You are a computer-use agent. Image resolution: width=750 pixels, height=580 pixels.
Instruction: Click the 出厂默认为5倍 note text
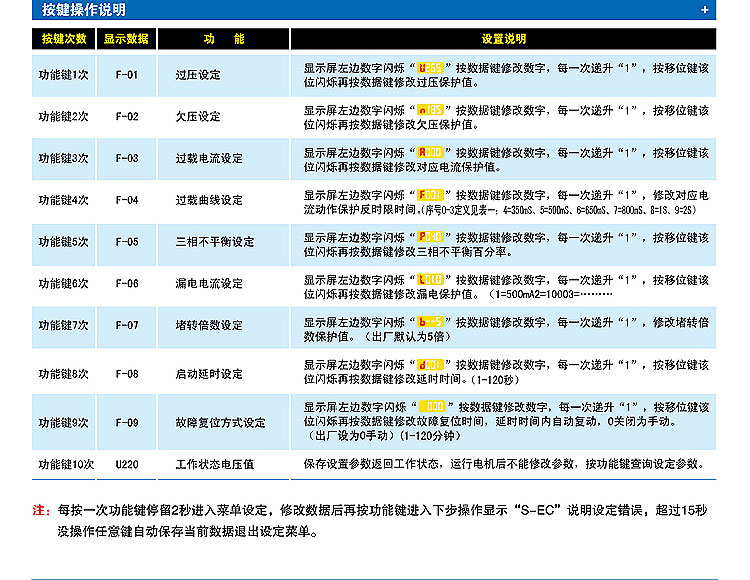click(408, 337)
